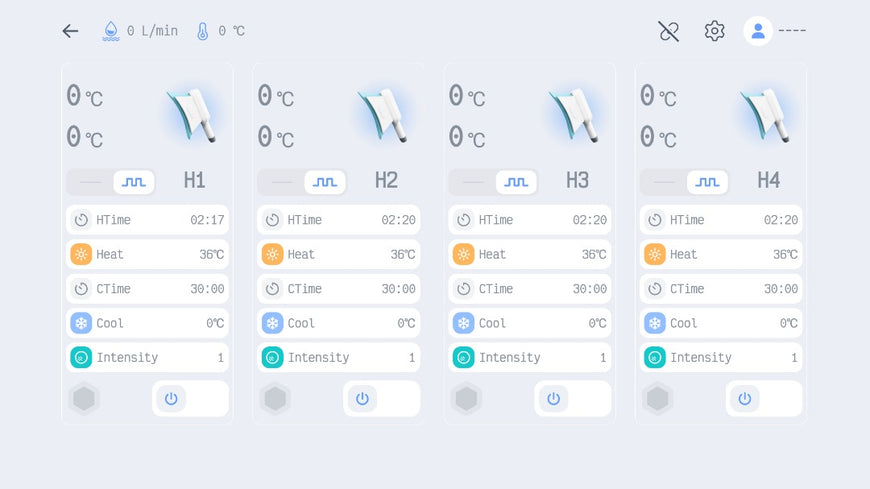The height and width of the screenshot is (489, 870).
Task: Select pulse wave mode for H1
Action: 134,182
